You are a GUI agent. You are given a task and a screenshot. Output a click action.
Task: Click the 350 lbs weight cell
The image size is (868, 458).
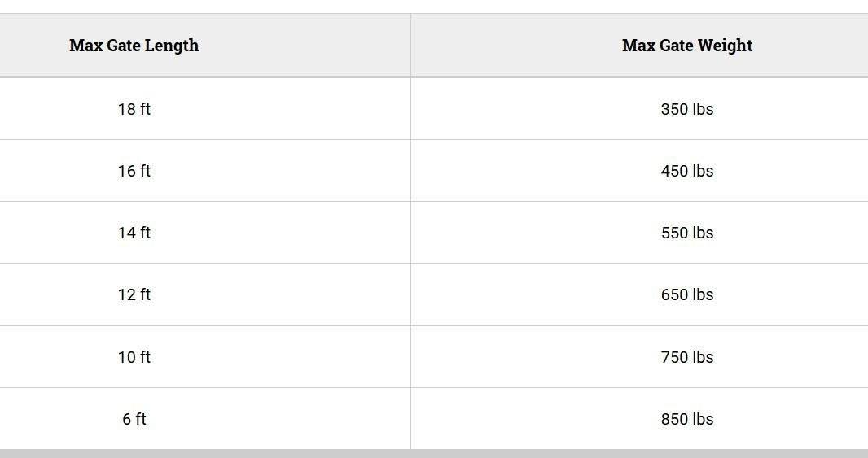point(686,109)
